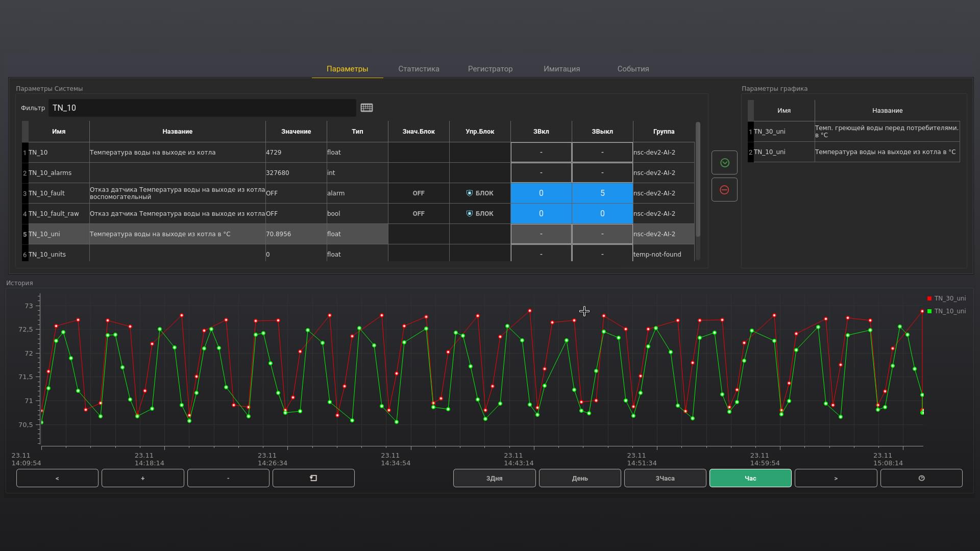Click the parameters table vertical scrollbar
This screenshot has width=980, height=551.
pos(698,180)
